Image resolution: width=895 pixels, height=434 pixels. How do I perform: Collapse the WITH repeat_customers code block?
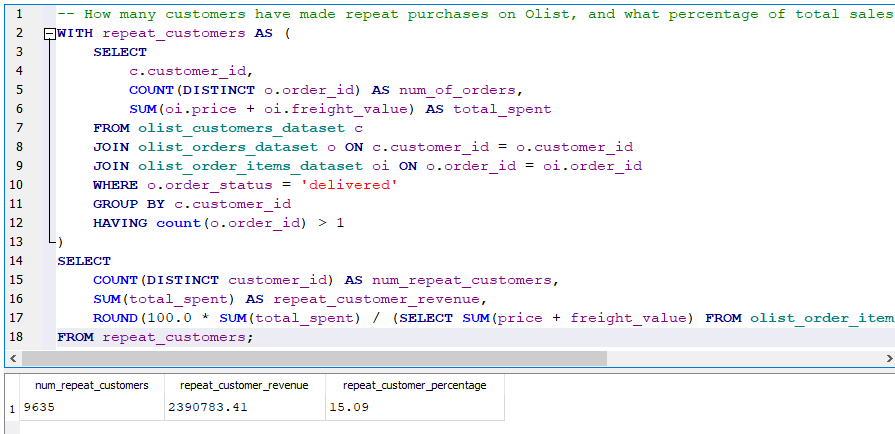50,34
